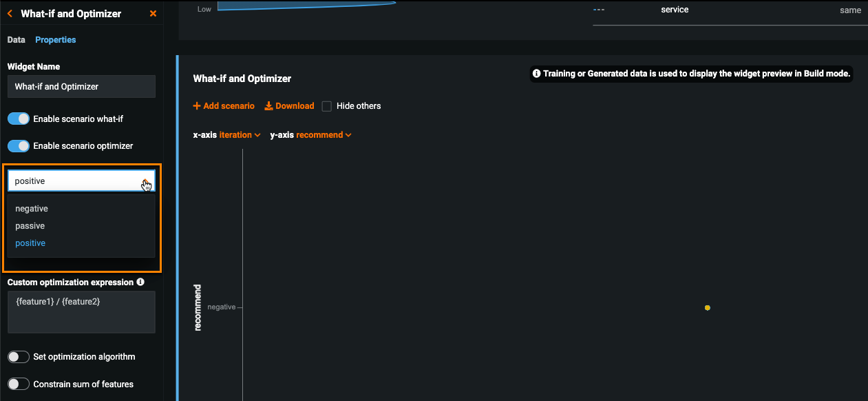Click the plus icon for Add scenario
The image size is (868, 401).
tap(197, 106)
